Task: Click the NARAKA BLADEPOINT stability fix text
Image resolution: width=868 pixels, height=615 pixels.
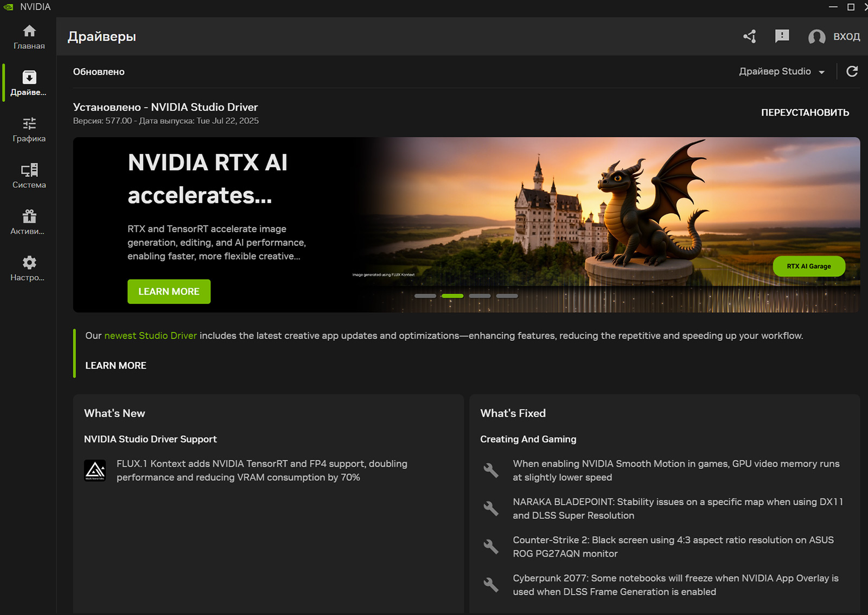Action: coord(678,509)
